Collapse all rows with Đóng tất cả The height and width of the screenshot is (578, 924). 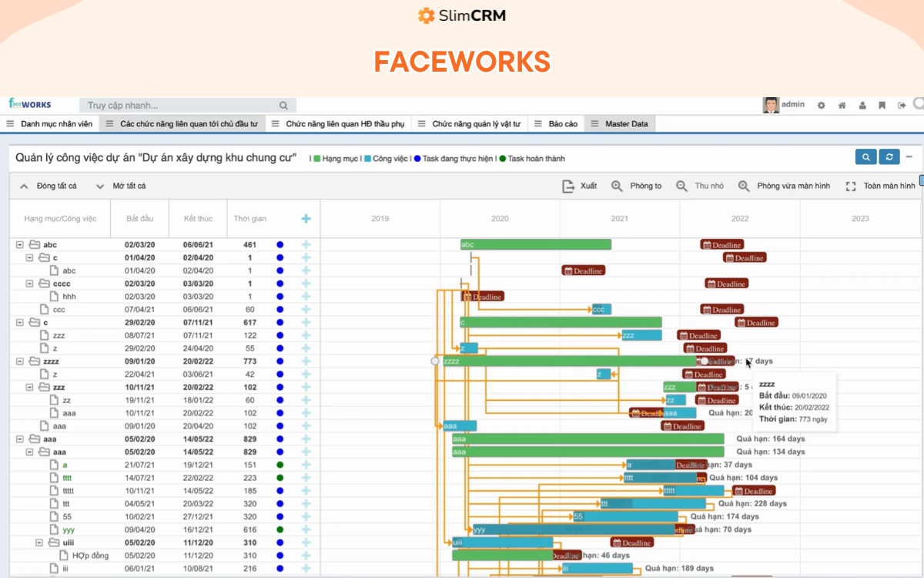pos(48,186)
